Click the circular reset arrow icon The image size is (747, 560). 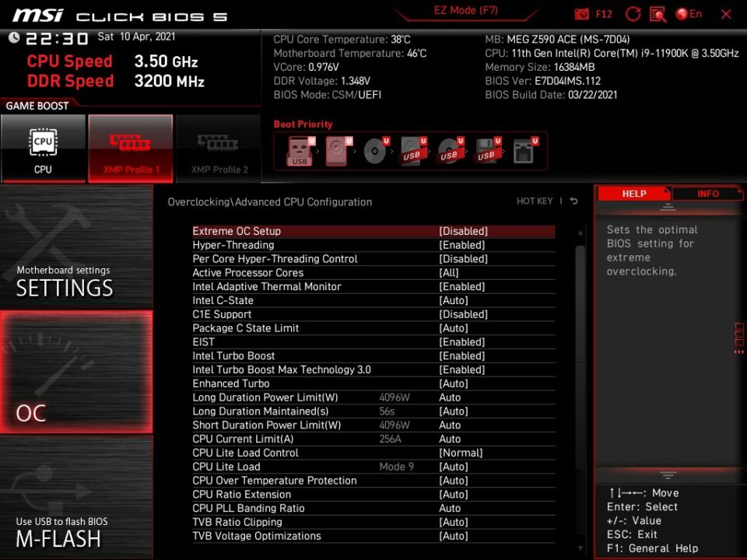click(633, 14)
